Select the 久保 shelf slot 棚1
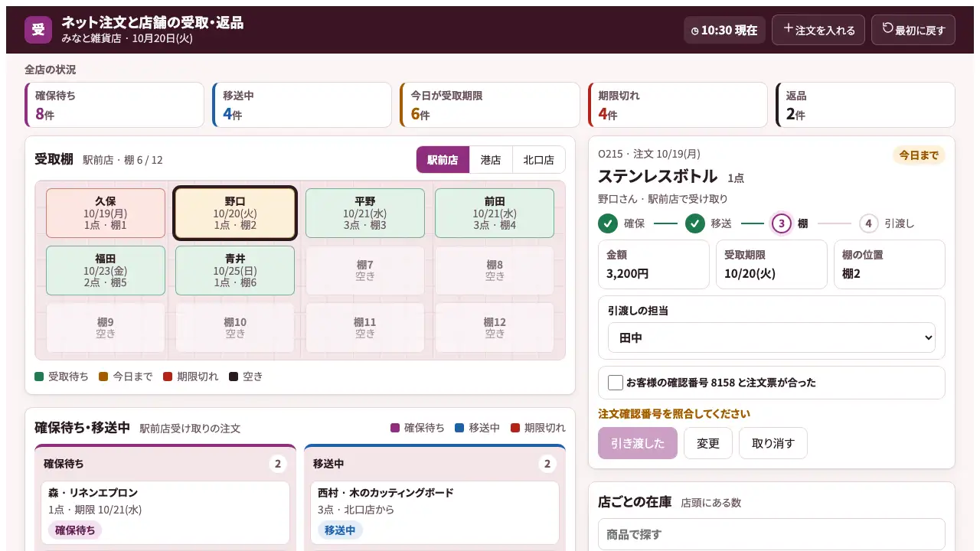This screenshot has height=551, width=980. coord(106,214)
